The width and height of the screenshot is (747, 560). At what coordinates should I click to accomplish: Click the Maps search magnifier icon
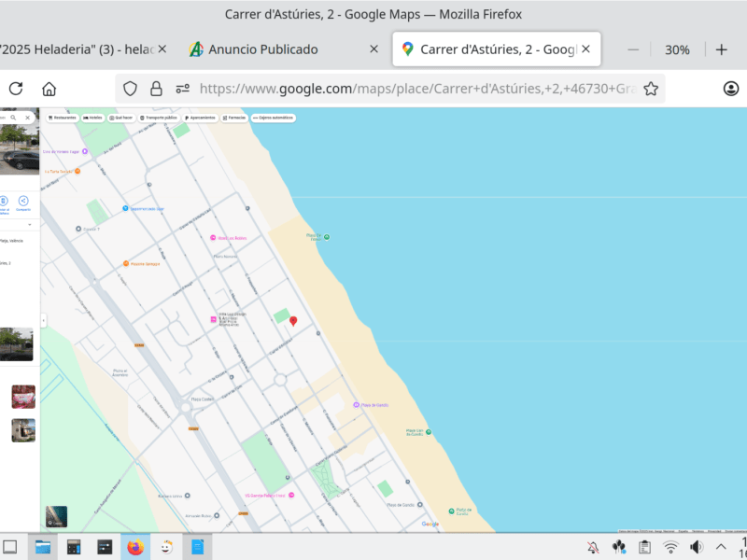point(13,118)
